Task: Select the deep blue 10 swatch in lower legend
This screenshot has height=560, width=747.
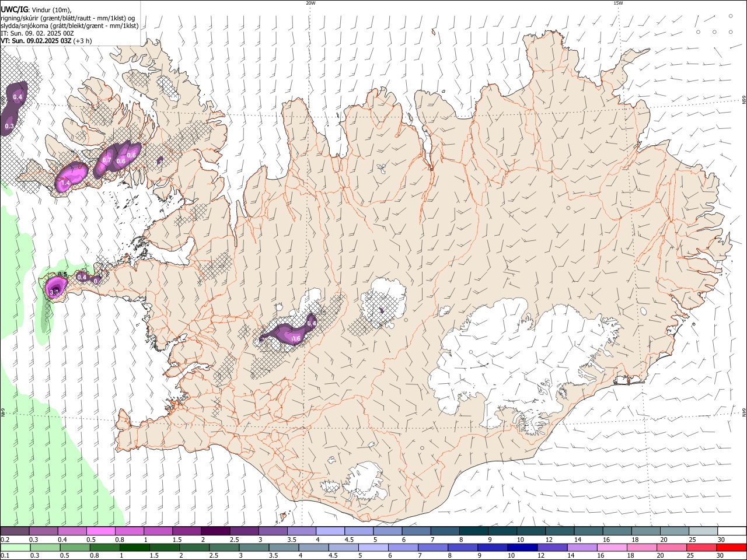Action: pyautogui.click(x=522, y=548)
